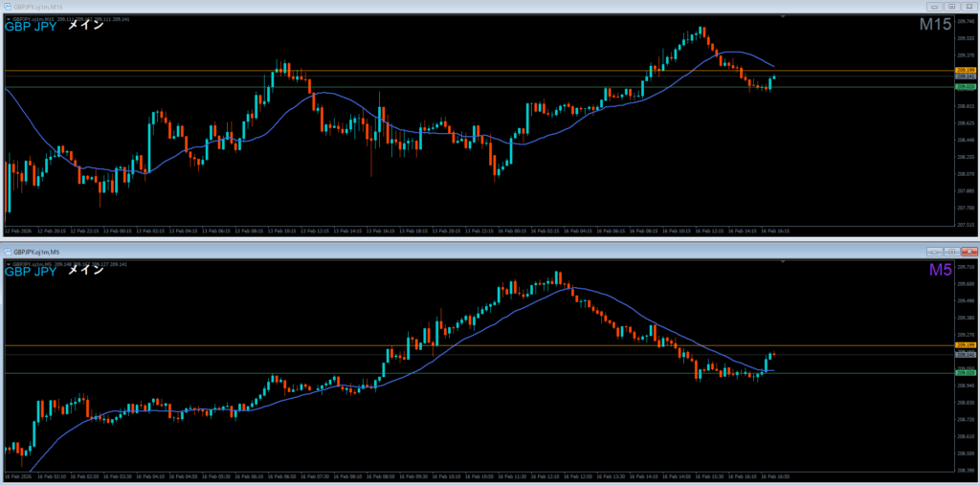Maximize the M15 chart window
This screenshot has width=980, height=485.
click(952, 7)
